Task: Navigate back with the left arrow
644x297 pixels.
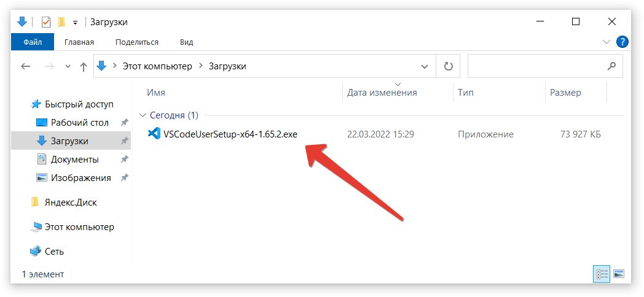Action: coord(26,66)
